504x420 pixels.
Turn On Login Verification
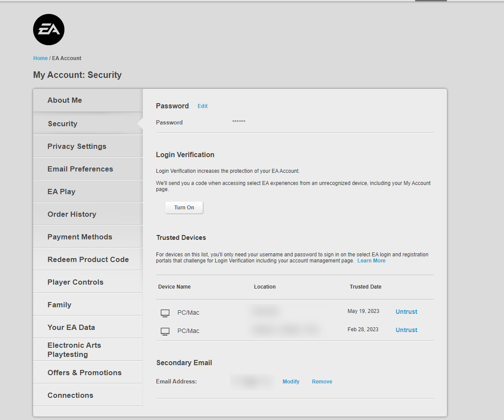coord(184,208)
